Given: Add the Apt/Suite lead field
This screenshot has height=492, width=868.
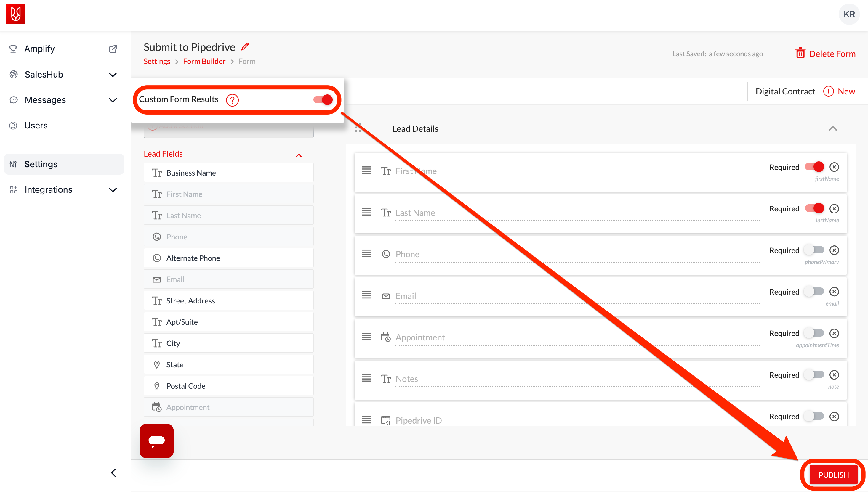Looking at the screenshot, I should coord(229,322).
